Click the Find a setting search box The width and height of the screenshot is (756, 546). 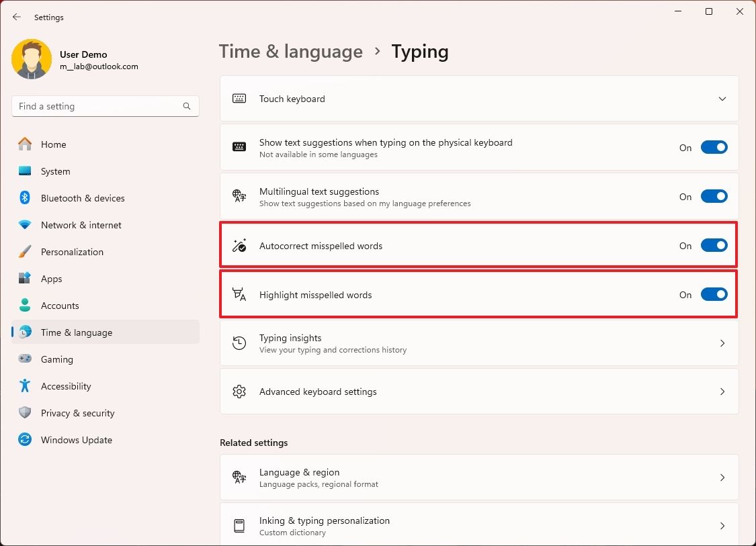106,105
